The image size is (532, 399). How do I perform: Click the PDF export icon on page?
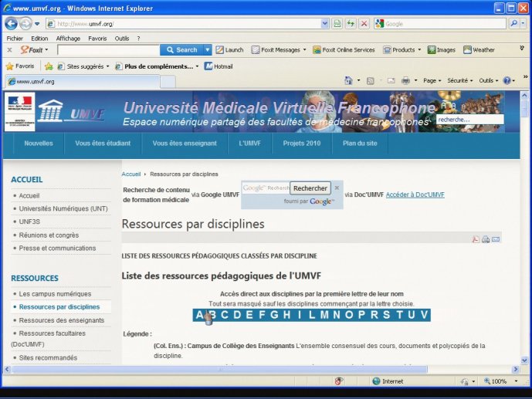(476, 239)
